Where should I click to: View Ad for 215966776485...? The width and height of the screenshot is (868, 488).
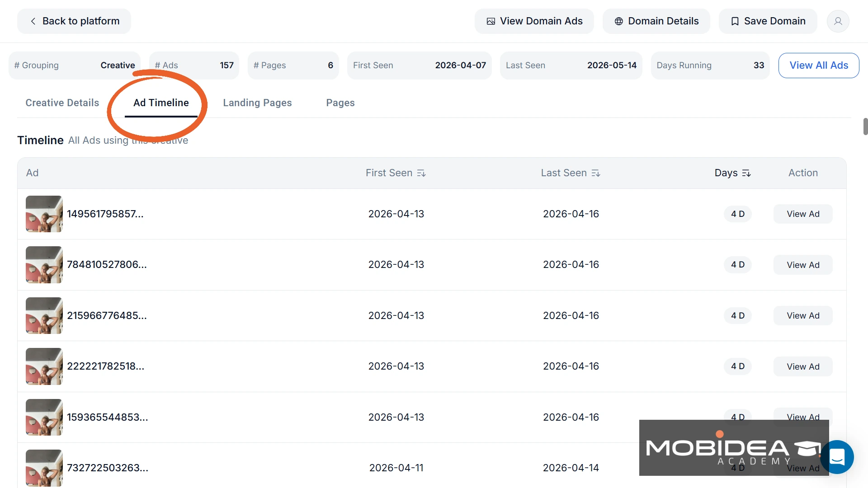pos(803,316)
